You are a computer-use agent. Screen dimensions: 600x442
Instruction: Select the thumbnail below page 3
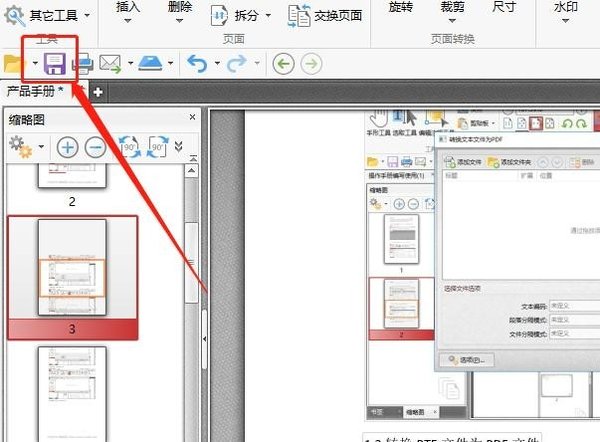pos(72,394)
